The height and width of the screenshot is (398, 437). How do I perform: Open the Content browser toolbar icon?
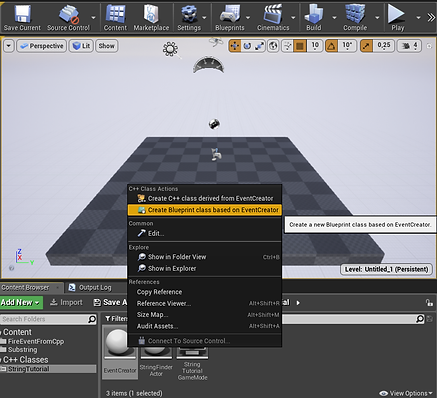(x=115, y=18)
